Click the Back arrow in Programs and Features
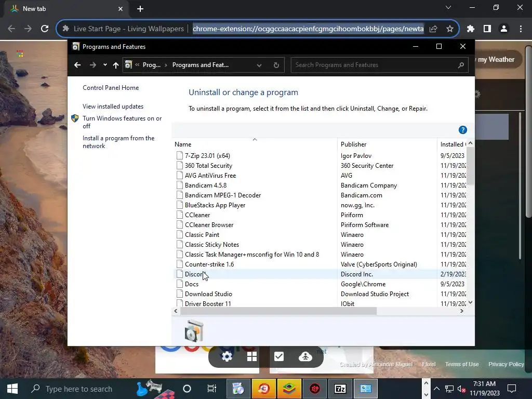This screenshot has height=399, width=532. pyautogui.click(x=77, y=65)
